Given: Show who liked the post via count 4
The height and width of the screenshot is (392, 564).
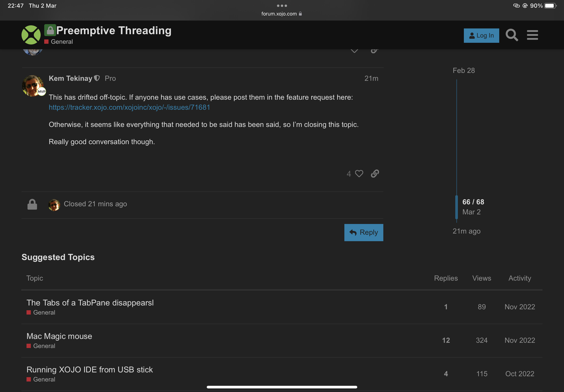Looking at the screenshot, I should pyautogui.click(x=349, y=174).
